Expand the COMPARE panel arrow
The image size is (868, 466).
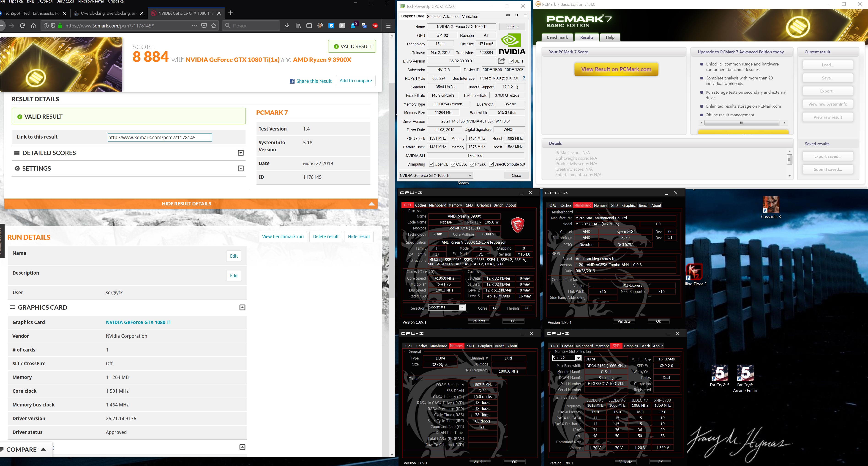pyautogui.click(x=43, y=450)
